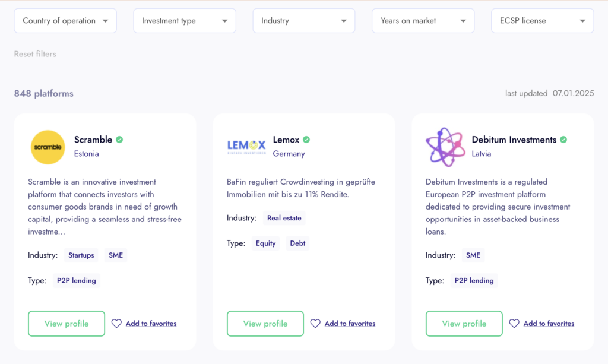Click the heart icon on Lemox card
Image resolution: width=608 pixels, height=364 pixels.
pyautogui.click(x=315, y=323)
